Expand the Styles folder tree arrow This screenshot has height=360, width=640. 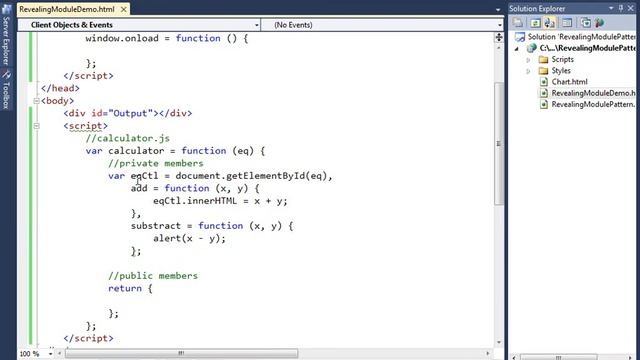click(528, 71)
